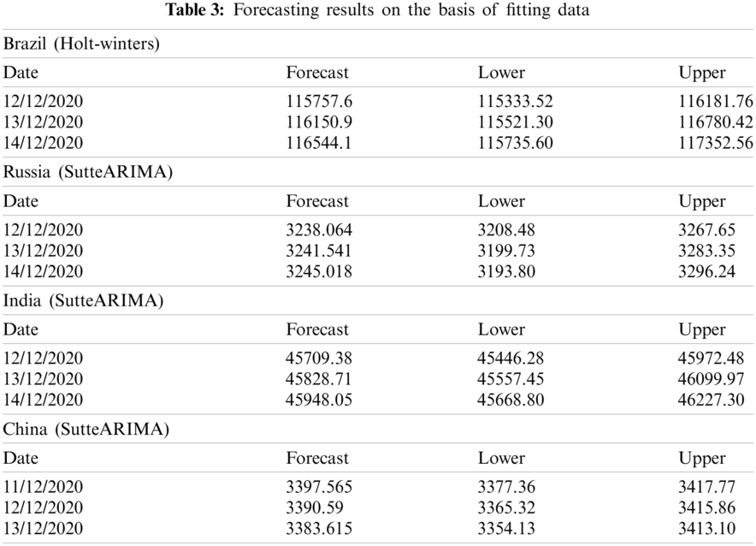This screenshot has width=756, height=546.
Task: Select Russia forecast value 3241.541
Action: point(319,251)
